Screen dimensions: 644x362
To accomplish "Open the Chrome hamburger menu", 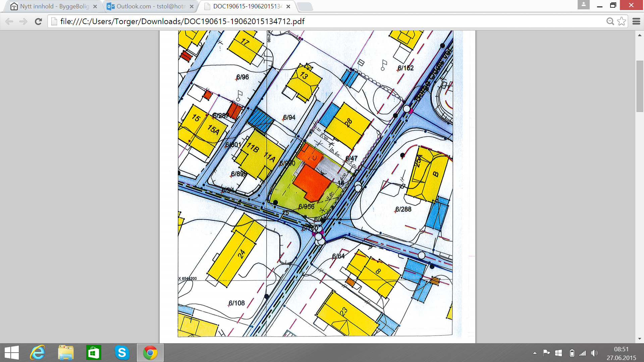I will pos(636,21).
